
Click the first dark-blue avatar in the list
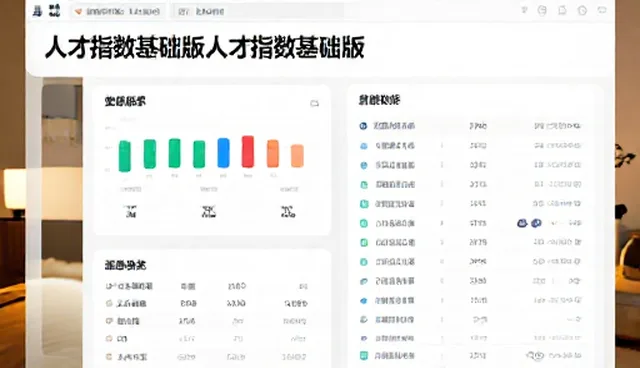click(522, 223)
